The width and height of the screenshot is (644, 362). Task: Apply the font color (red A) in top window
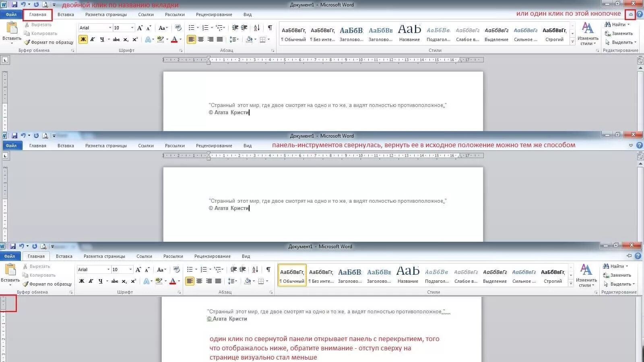[174, 39]
